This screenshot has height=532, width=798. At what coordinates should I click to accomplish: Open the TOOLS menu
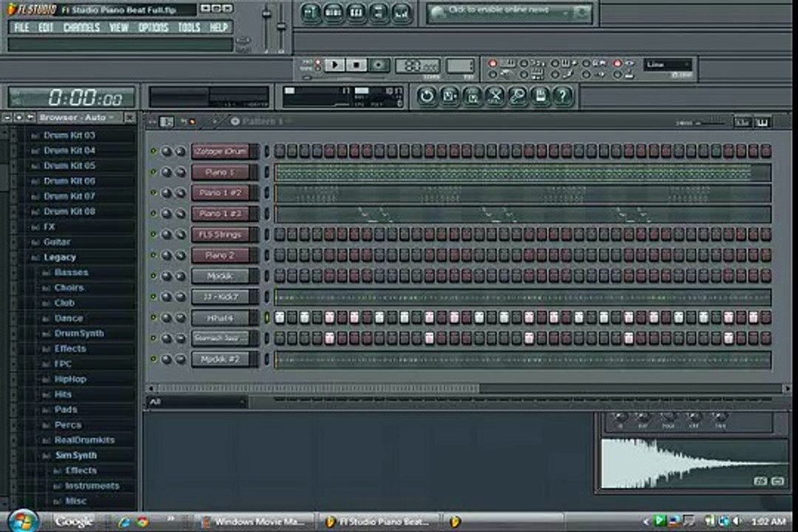[x=189, y=27]
